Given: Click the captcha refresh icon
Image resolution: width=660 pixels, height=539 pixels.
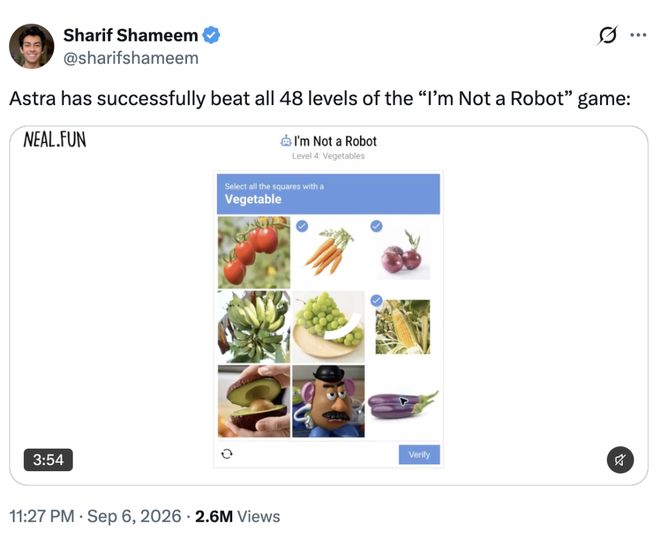Looking at the screenshot, I should [x=227, y=454].
